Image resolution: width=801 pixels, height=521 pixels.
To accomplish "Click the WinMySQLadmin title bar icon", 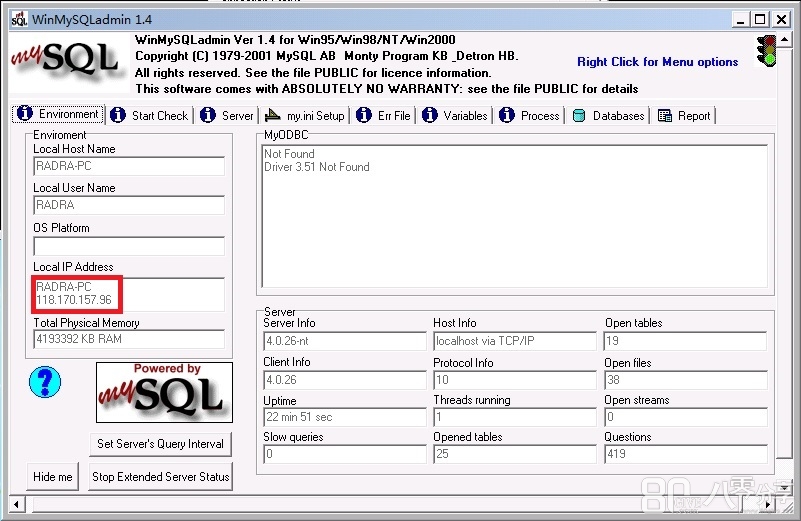I will (19, 19).
